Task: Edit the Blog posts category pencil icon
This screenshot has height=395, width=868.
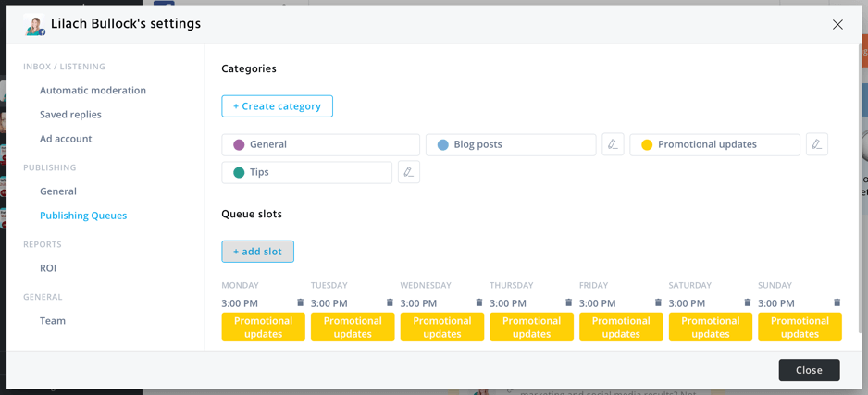Action: click(613, 144)
